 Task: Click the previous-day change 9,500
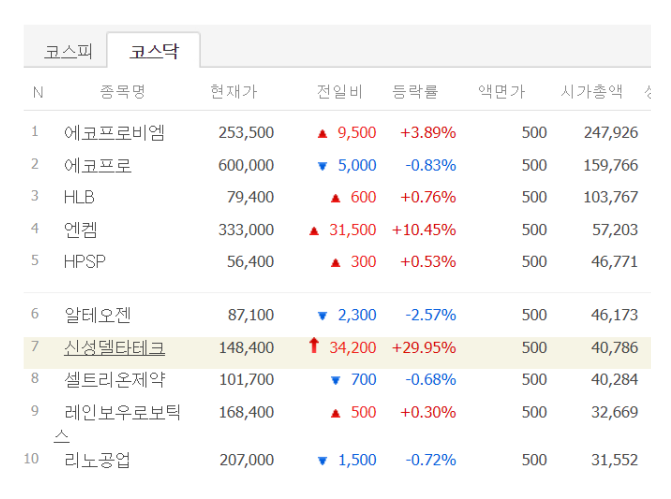pyautogui.click(x=357, y=133)
